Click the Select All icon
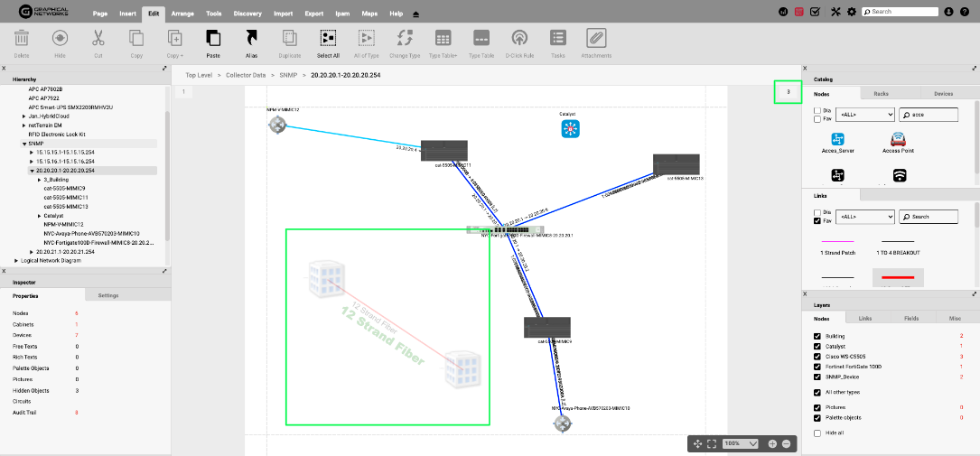The width and height of the screenshot is (980, 456). click(328, 38)
